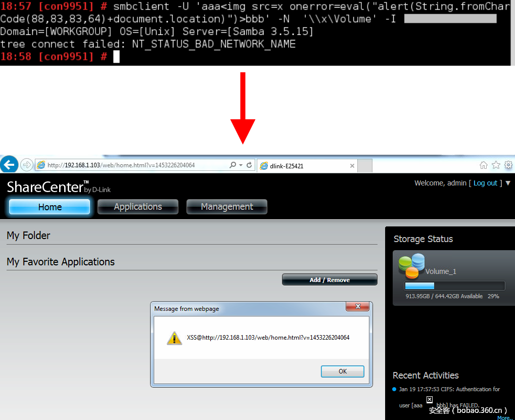Close the Message from webpage dialog
The height and width of the screenshot is (420, 515).
point(358,306)
